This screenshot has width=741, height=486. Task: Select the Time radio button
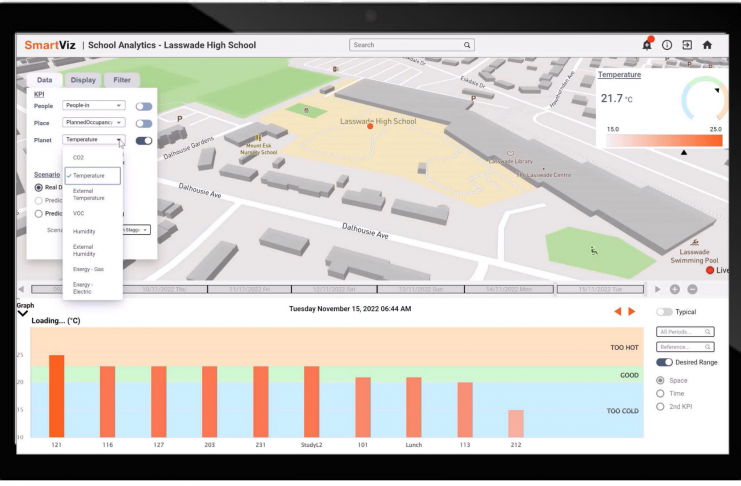660,393
